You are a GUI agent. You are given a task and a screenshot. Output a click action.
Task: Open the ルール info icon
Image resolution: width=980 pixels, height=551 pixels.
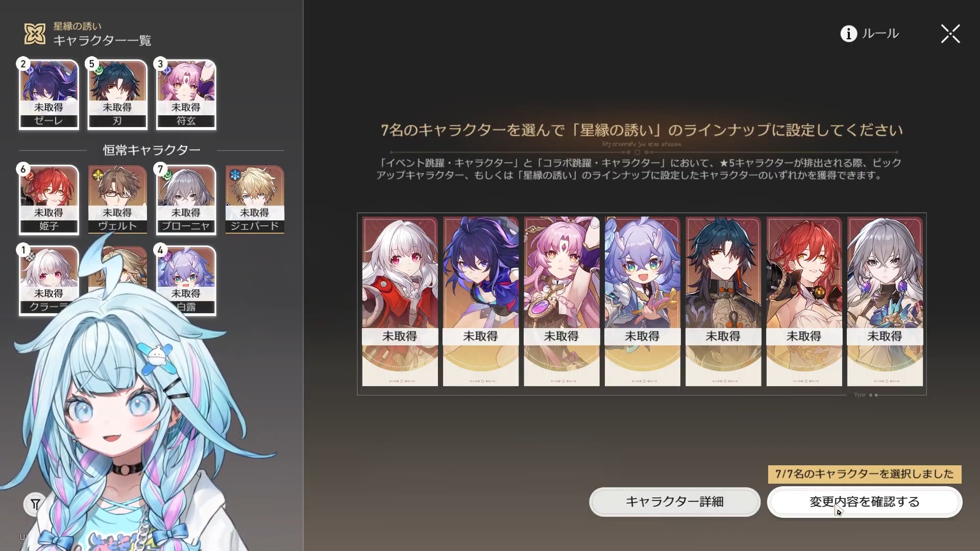click(x=848, y=34)
